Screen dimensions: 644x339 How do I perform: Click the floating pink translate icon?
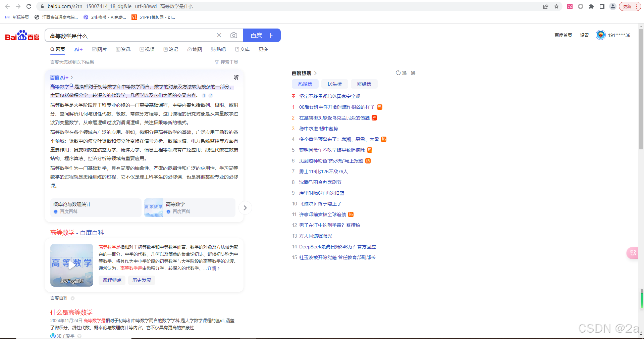click(x=633, y=253)
